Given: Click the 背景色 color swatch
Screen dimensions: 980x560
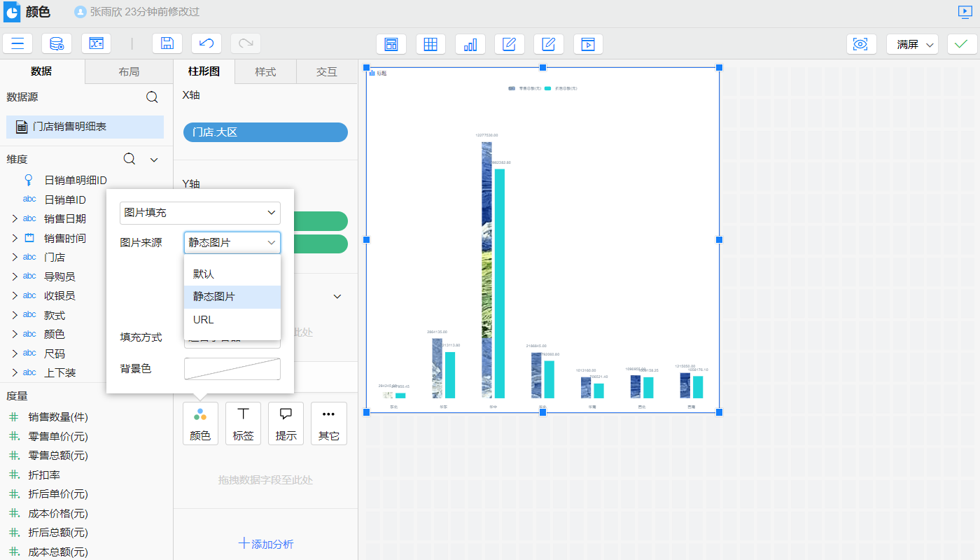Looking at the screenshot, I should coord(232,369).
